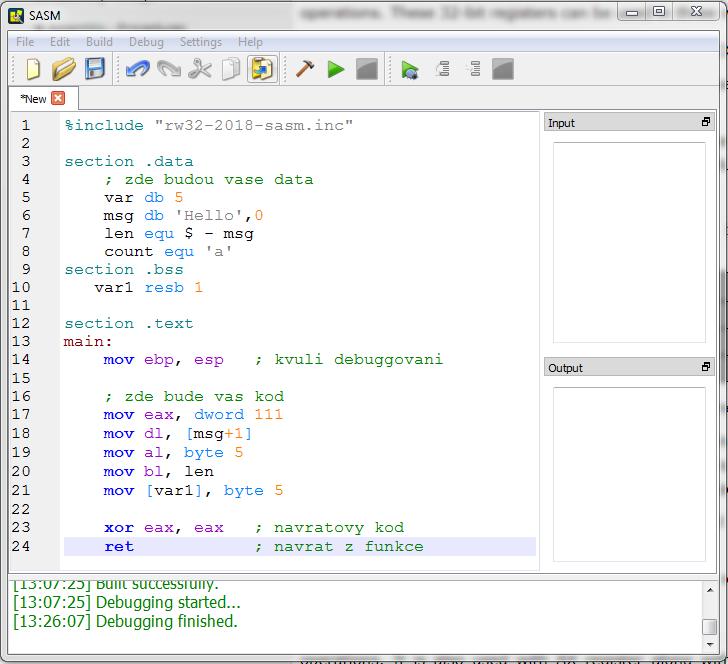Click line number 24 in the gutter
This screenshot has height=664, width=728.
click(x=21, y=547)
